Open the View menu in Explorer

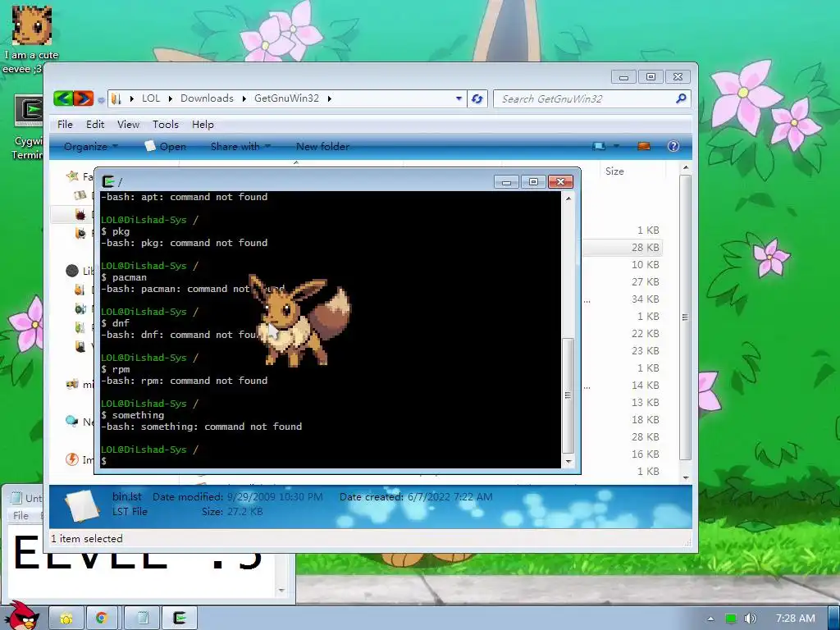[128, 125]
